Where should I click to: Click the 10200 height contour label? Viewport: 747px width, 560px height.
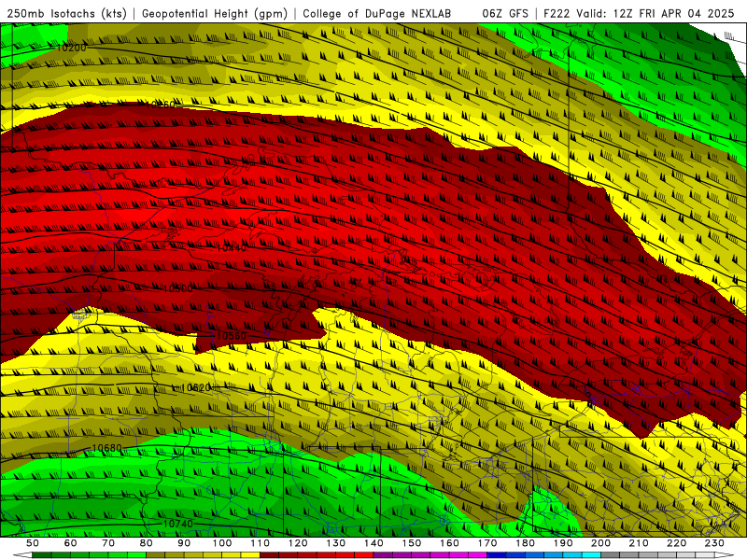[x=72, y=48]
